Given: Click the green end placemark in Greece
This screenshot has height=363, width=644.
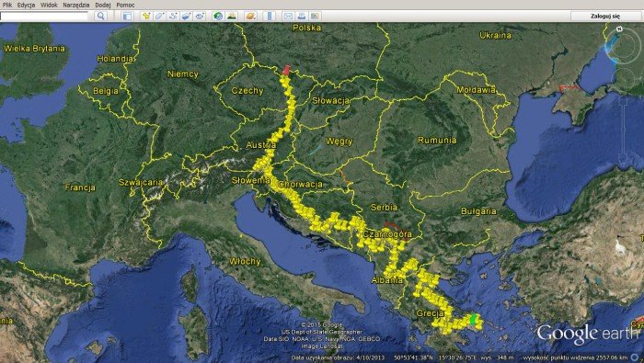Looking at the screenshot, I should 474,319.
